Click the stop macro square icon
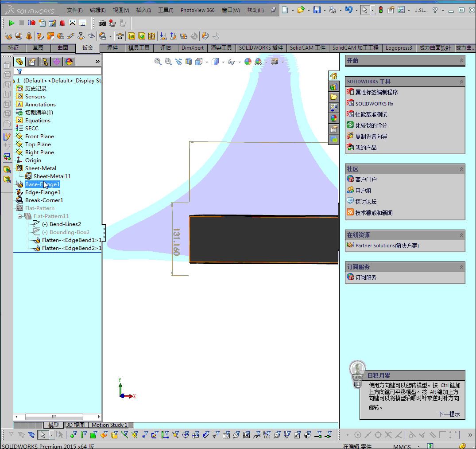 (x=21, y=23)
